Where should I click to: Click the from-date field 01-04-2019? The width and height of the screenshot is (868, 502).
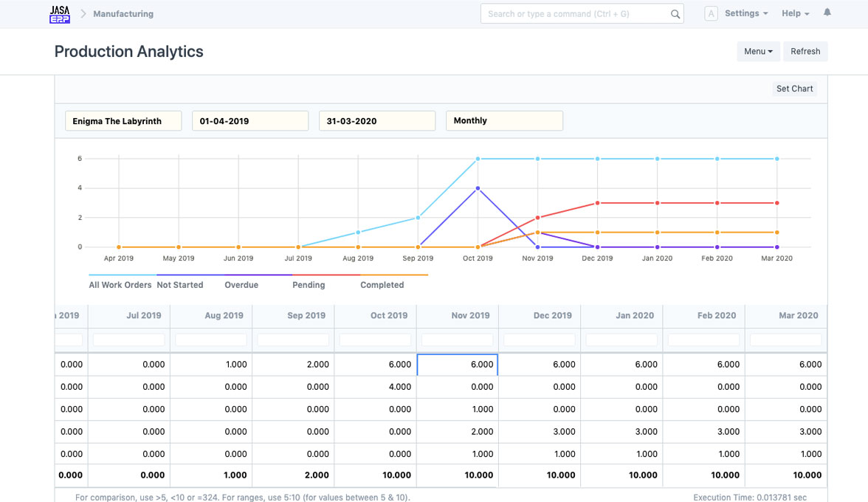tap(250, 121)
